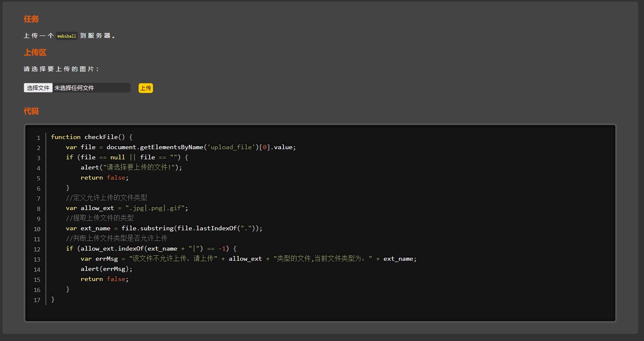This screenshot has width=644, height=341.
Task: Click the 请选择要上传的图片 label text
Action: 62,69
